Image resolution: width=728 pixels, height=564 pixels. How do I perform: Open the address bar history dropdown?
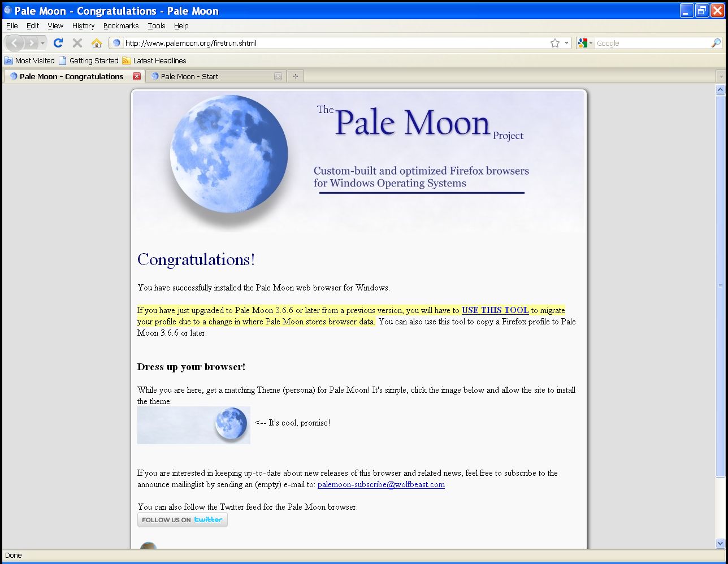pos(566,43)
